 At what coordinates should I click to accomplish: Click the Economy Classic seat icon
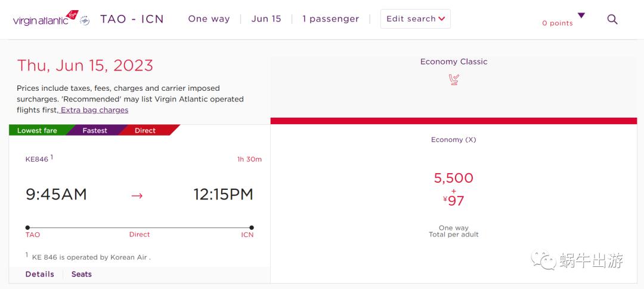(454, 79)
